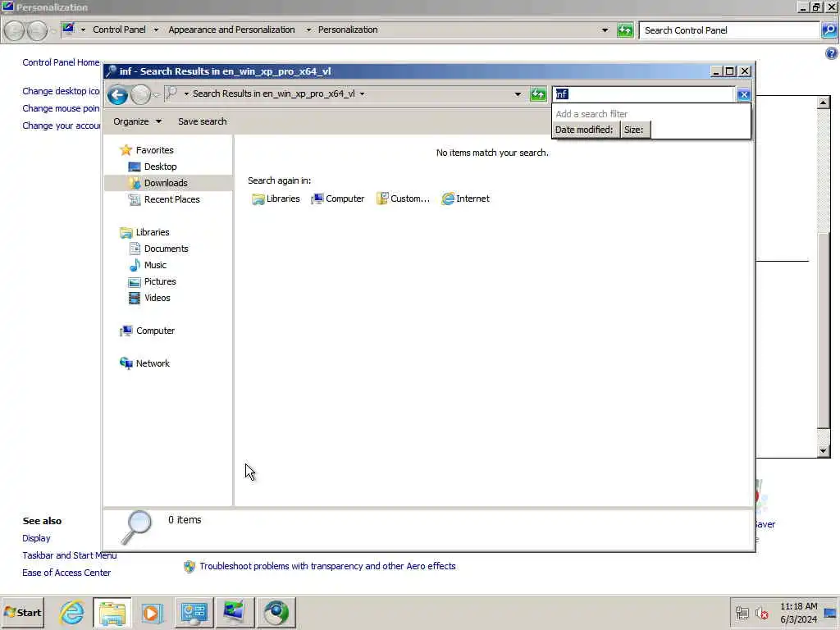The width and height of the screenshot is (840, 630).
Task: Click the Start button
Action: [x=22, y=613]
